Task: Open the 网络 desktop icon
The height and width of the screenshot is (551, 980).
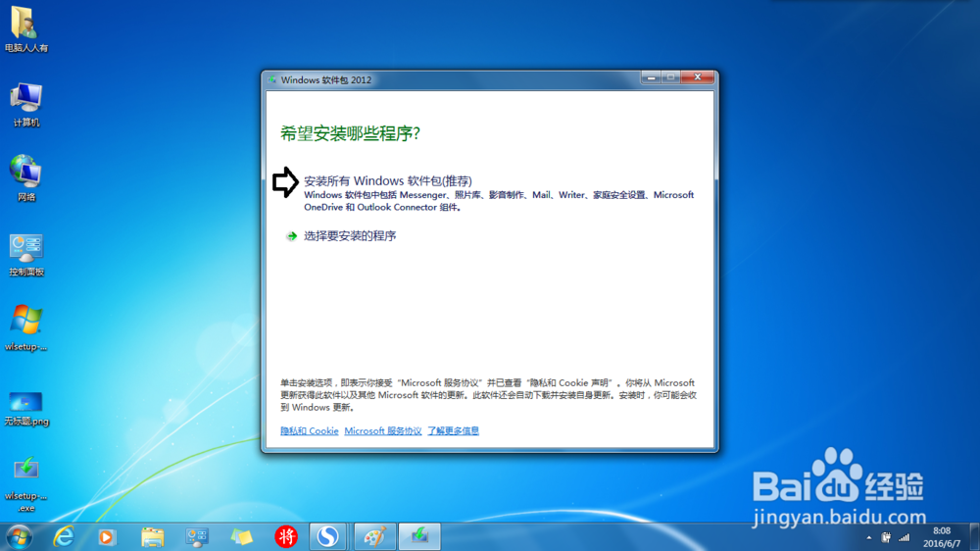Action: pos(25,177)
